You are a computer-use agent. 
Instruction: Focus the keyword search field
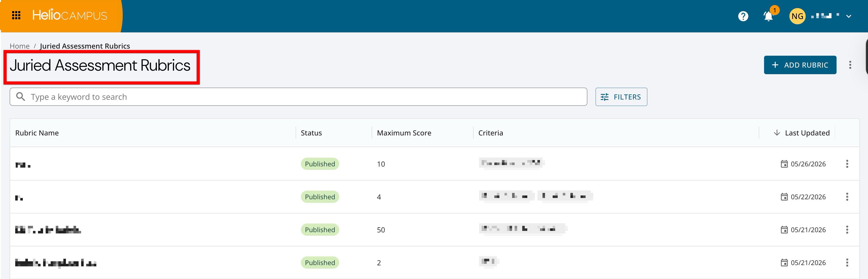pos(298,97)
